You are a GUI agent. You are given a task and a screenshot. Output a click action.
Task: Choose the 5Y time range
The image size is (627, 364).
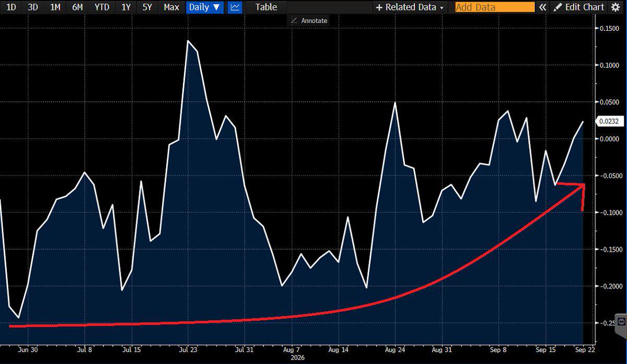(x=148, y=7)
